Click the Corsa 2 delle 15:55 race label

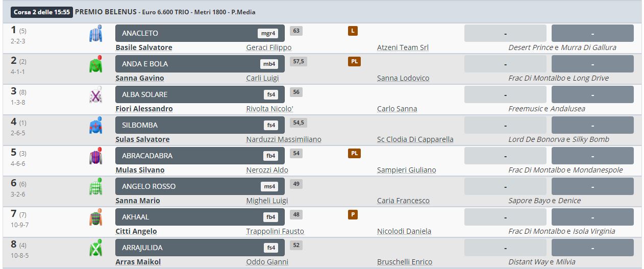42,12
